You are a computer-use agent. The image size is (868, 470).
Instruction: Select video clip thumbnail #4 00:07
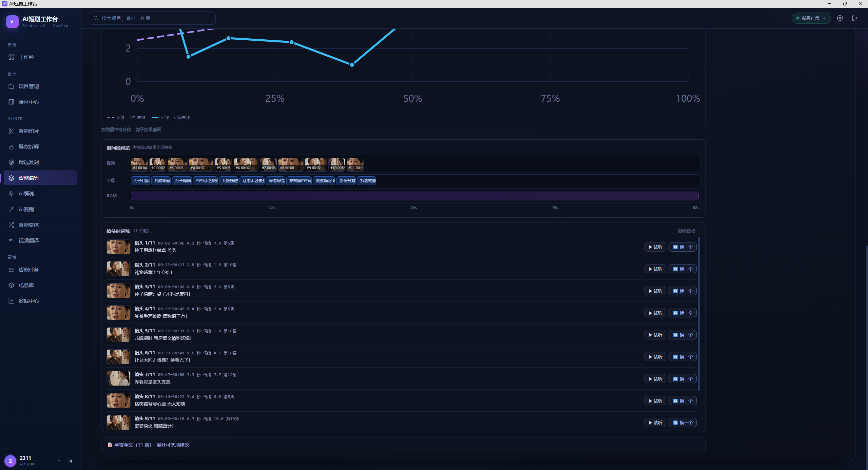(201, 164)
